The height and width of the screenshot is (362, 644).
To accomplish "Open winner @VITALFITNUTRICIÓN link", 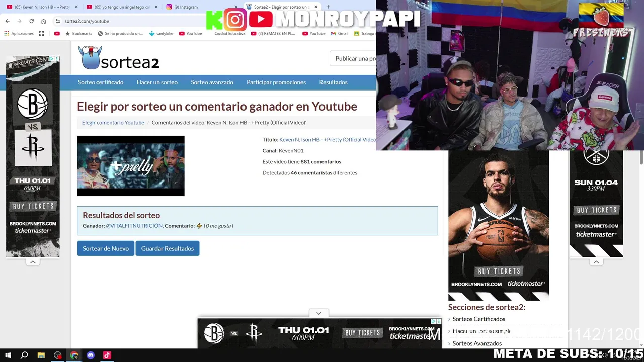I will pos(134,226).
